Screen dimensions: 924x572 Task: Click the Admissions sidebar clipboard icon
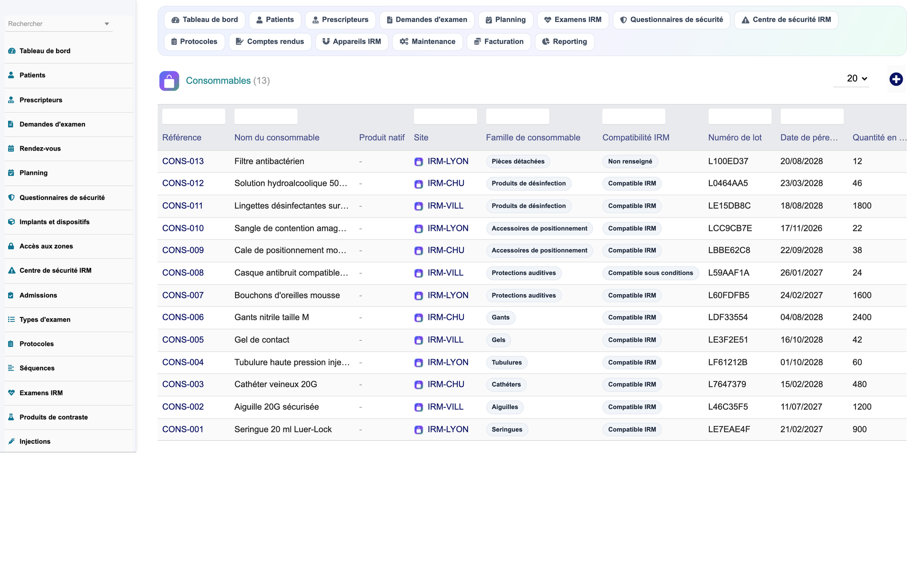coord(11,295)
